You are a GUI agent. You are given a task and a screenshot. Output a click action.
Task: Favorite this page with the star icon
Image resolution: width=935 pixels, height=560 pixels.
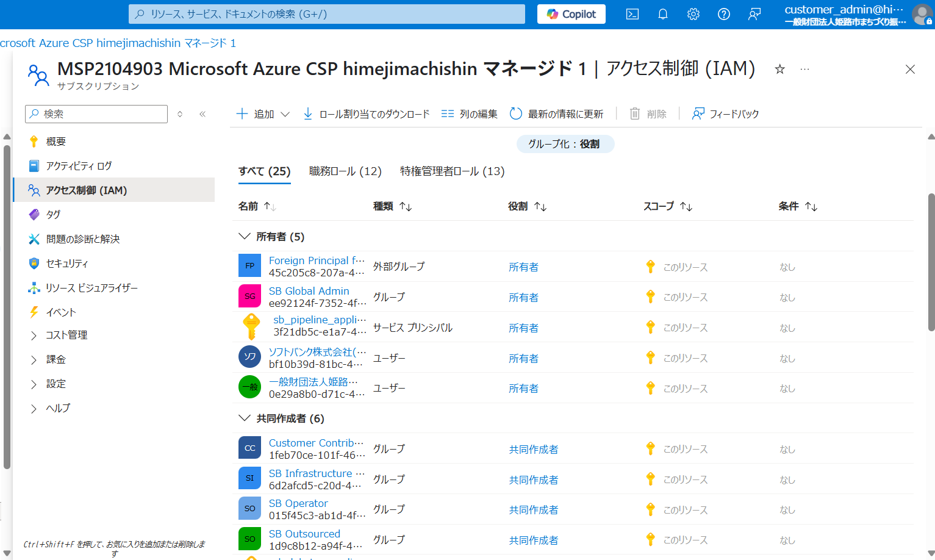pos(779,70)
